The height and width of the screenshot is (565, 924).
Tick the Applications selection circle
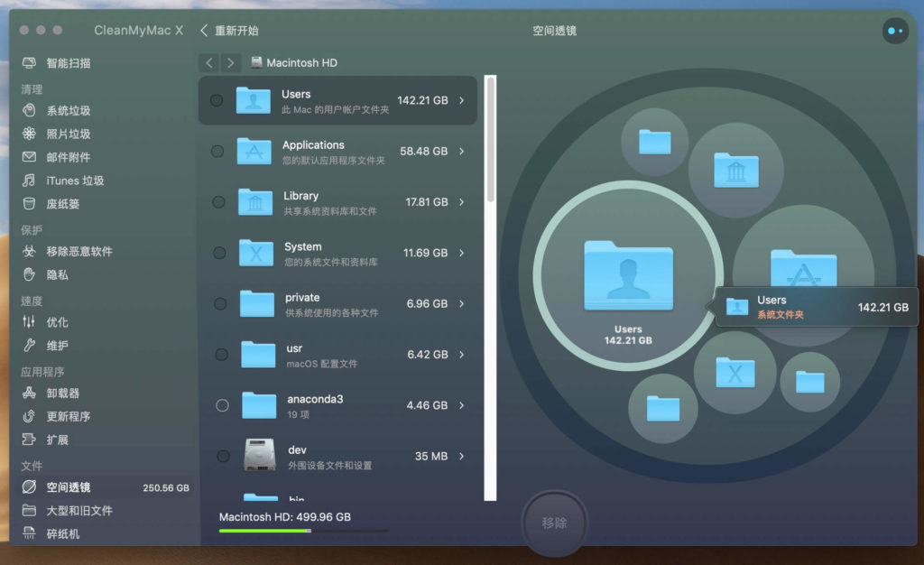[x=217, y=152]
